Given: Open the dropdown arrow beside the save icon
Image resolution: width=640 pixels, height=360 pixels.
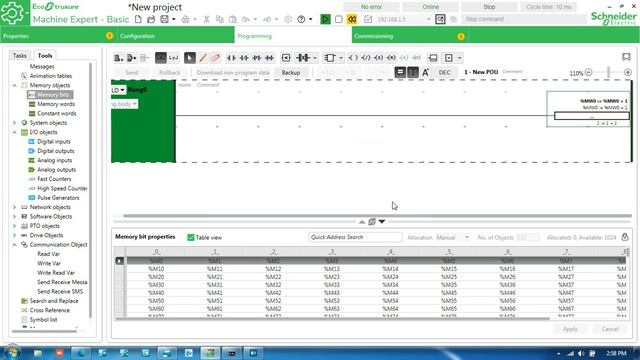Looking at the screenshot, I should coord(173,19).
